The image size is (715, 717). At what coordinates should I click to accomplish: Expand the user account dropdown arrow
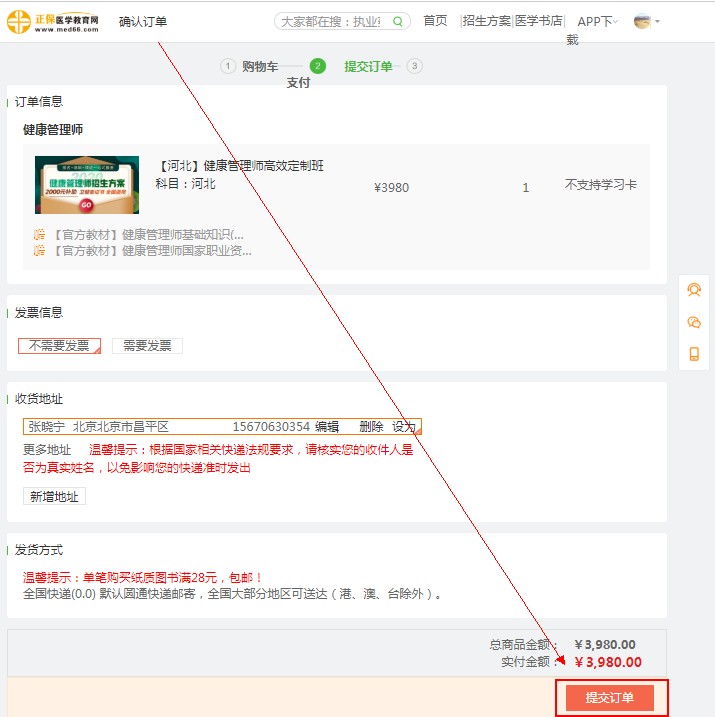click(x=657, y=22)
